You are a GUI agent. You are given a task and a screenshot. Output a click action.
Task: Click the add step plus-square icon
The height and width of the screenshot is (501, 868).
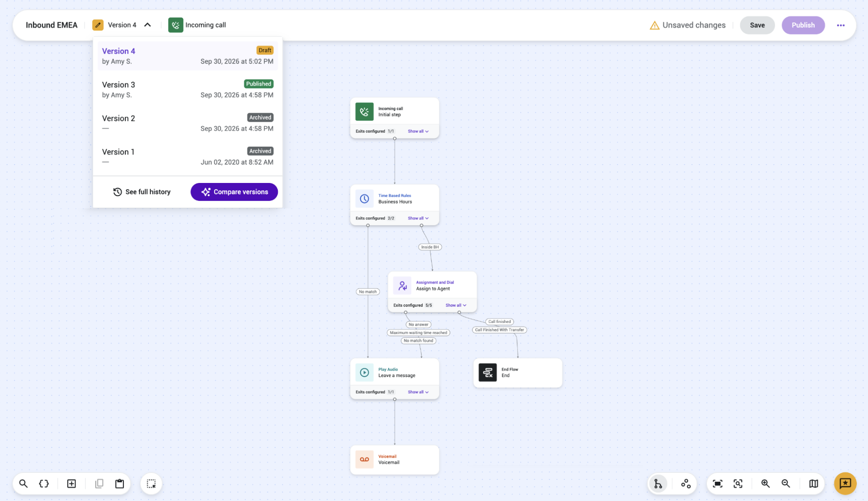pos(72,484)
